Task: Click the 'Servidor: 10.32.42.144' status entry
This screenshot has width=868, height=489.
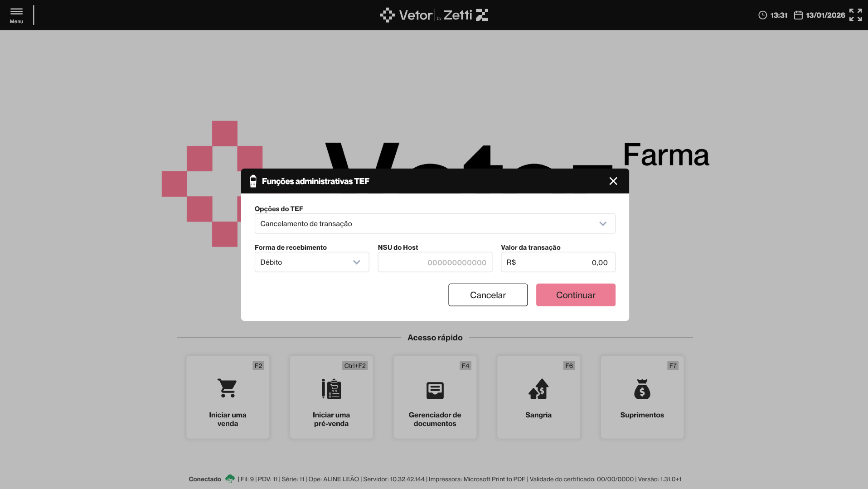Action: (394, 479)
